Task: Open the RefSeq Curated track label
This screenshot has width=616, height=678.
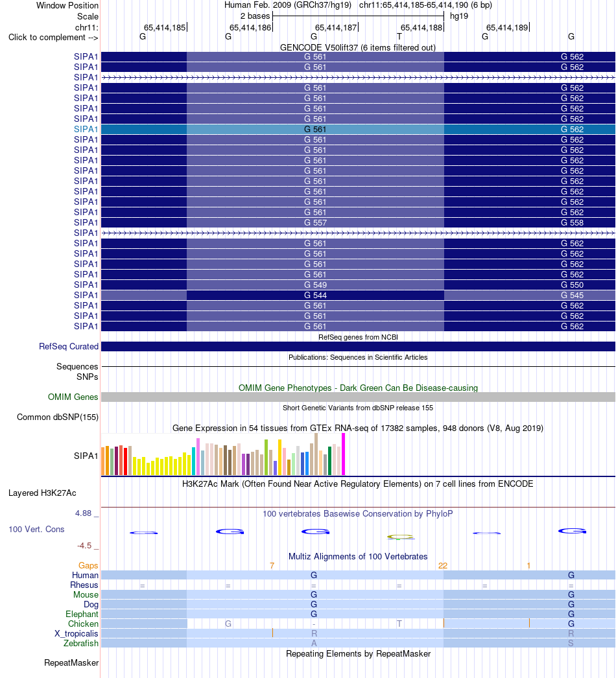Action: [x=69, y=346]
